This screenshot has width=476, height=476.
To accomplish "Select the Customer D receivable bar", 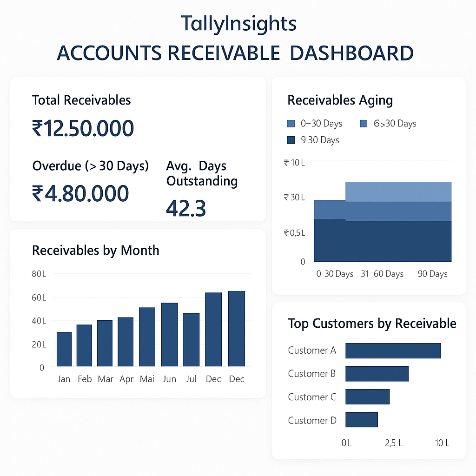I will [362, 420].
